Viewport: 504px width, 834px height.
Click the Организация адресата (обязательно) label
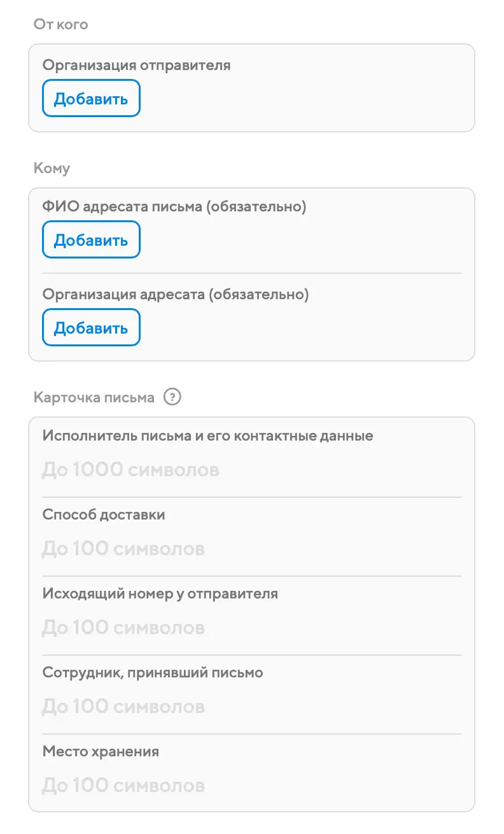click(x=176, y=295)
